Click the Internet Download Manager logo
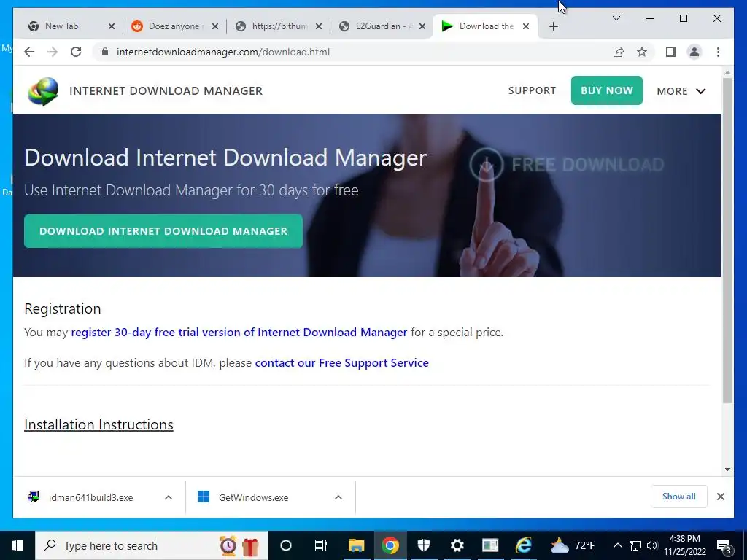Image resolution: width=747 pixels, height=560 pixels. click(x=43, y=91)
